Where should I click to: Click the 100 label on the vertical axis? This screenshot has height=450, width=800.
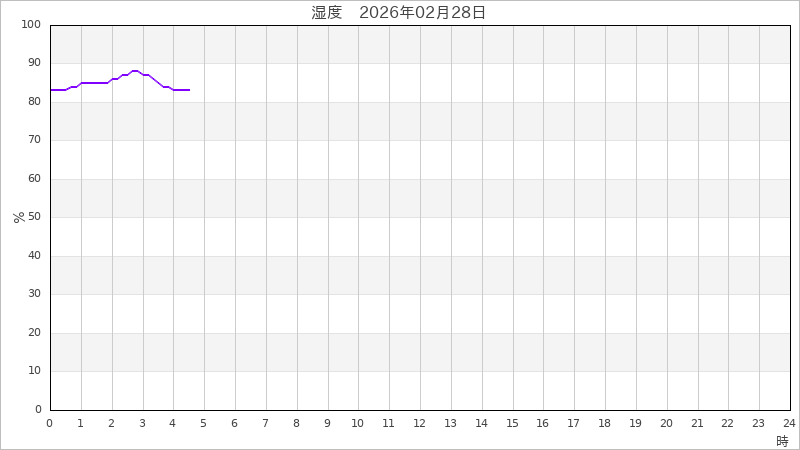tap(31, 24)
